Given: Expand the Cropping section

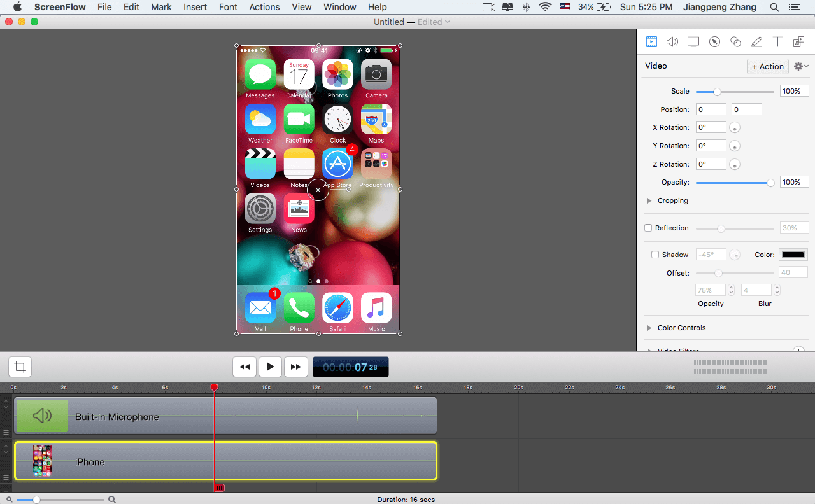Looking at the screenshot, I should (x=649, y=200).
